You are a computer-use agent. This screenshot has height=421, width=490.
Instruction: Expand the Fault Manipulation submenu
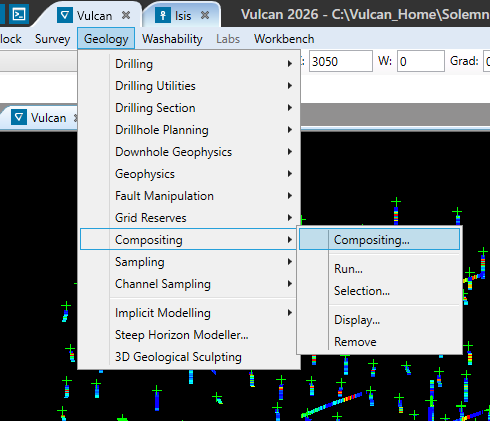(189, 196)
